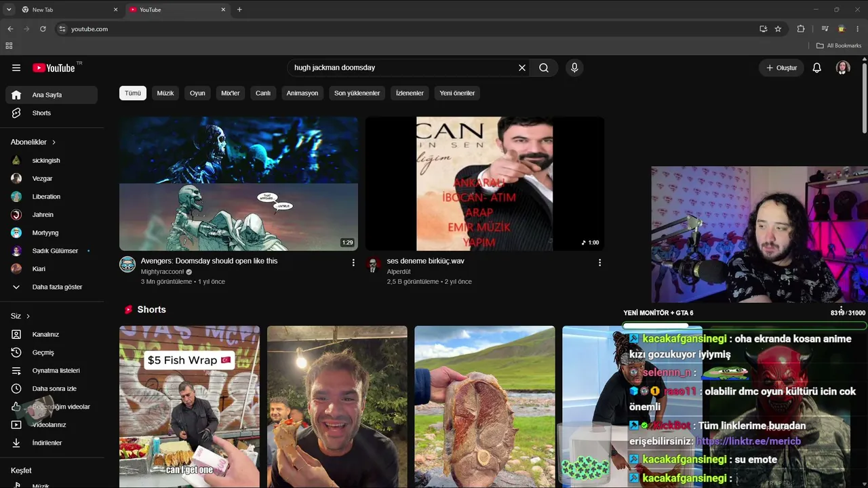This screenshot has height=488, width=868.
Task: Select the Oyun filter chip
Action: tap(197, 93)
